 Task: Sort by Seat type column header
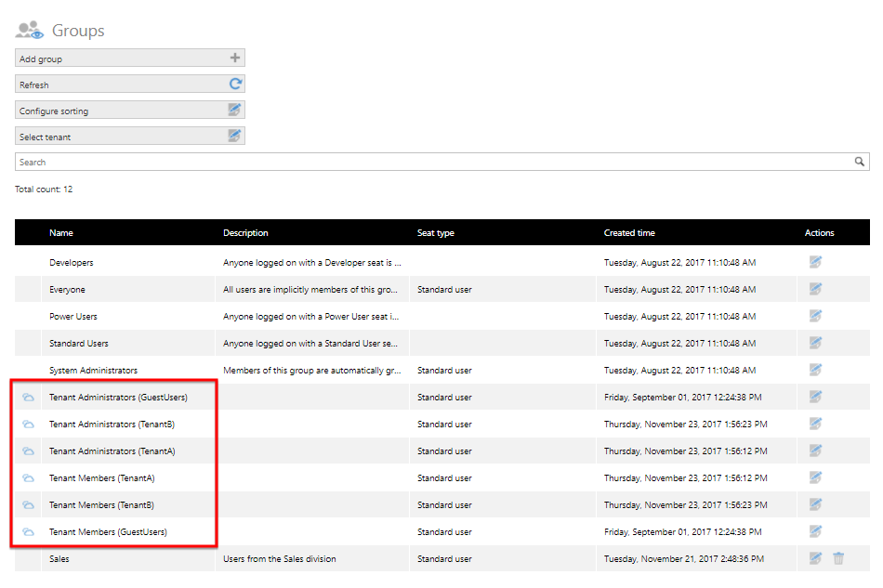(435, 232)
